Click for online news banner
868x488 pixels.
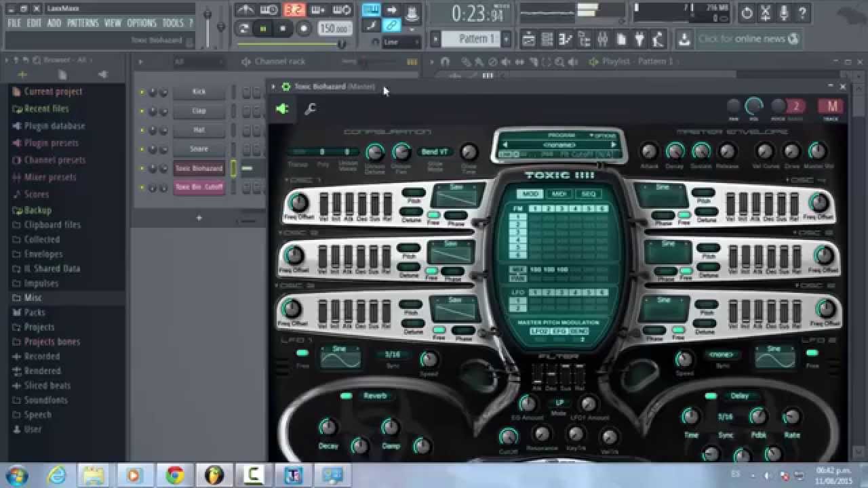[x=749, y=39]
